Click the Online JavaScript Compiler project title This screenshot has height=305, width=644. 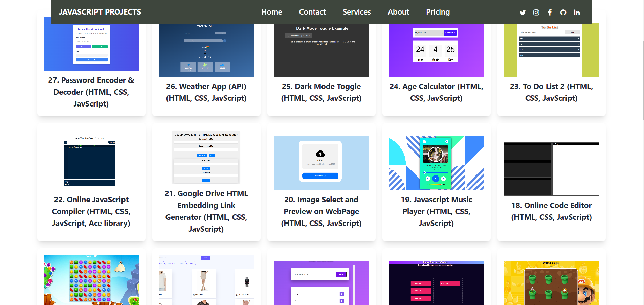[91, 211]
